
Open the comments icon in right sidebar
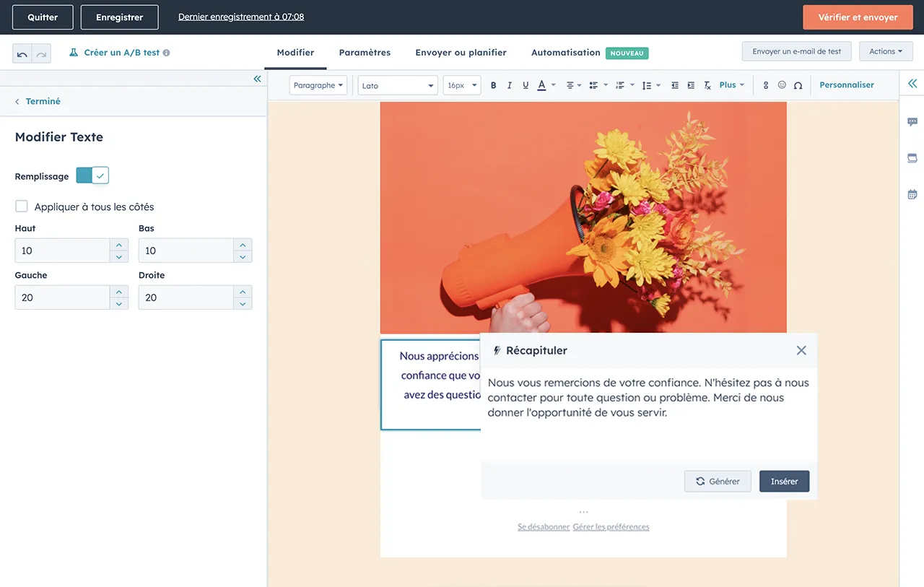(x=912, y=122)
